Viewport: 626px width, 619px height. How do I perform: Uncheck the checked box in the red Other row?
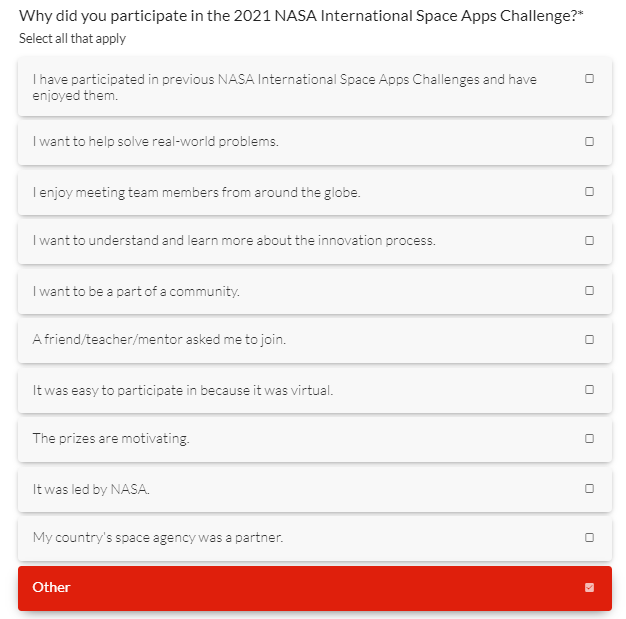pos(589,588)
